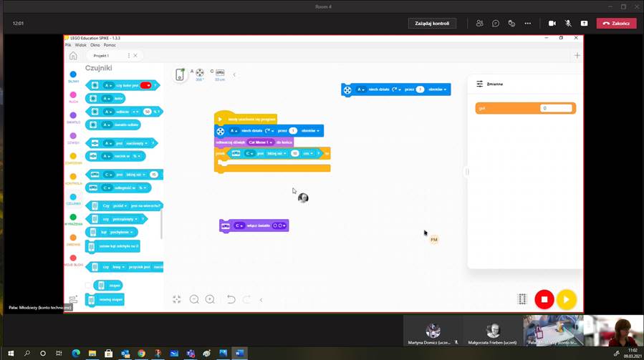Click the zoom out magnifier icon
644x360 pixels.
coord(194,299)
